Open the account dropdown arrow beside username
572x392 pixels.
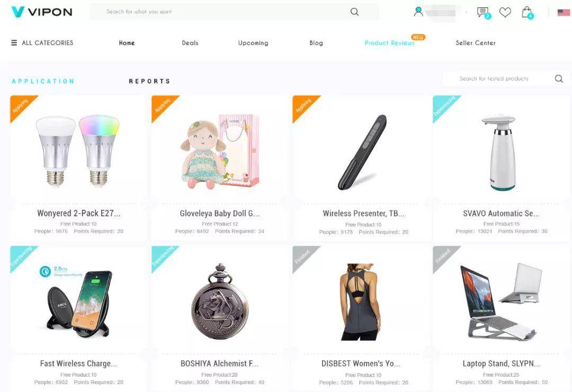tap(466, 12)
